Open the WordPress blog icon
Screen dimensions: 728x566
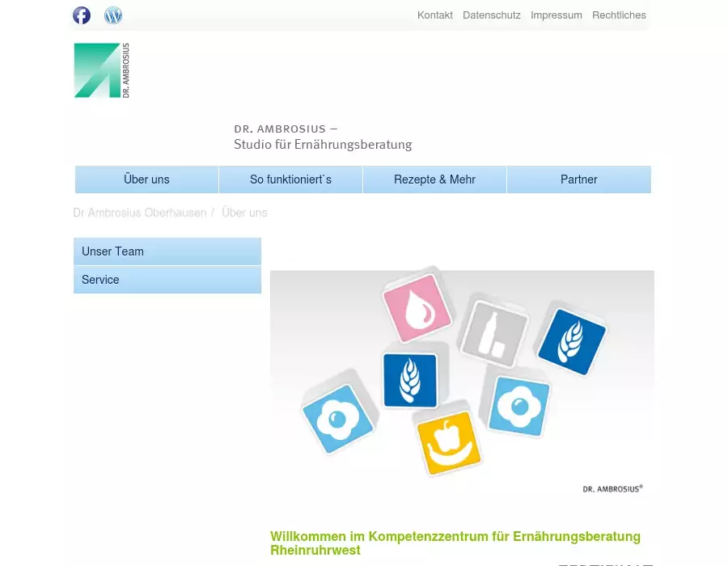coord(113,15)
